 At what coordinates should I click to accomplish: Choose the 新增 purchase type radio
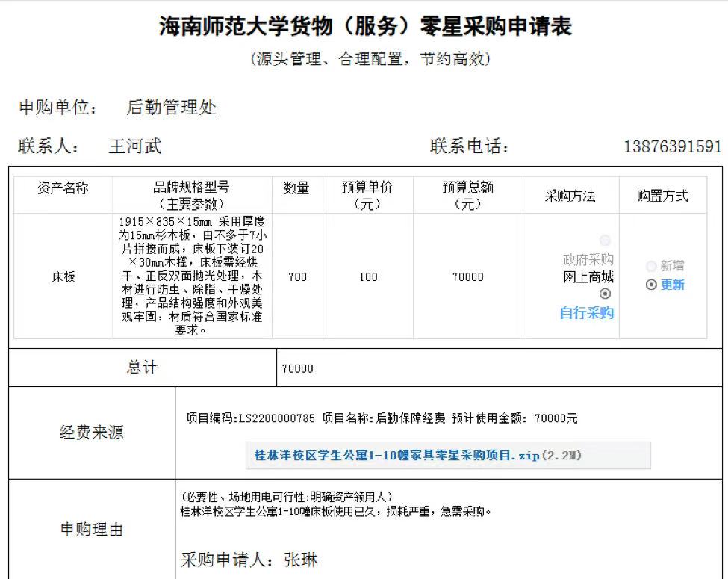(651, 266)
